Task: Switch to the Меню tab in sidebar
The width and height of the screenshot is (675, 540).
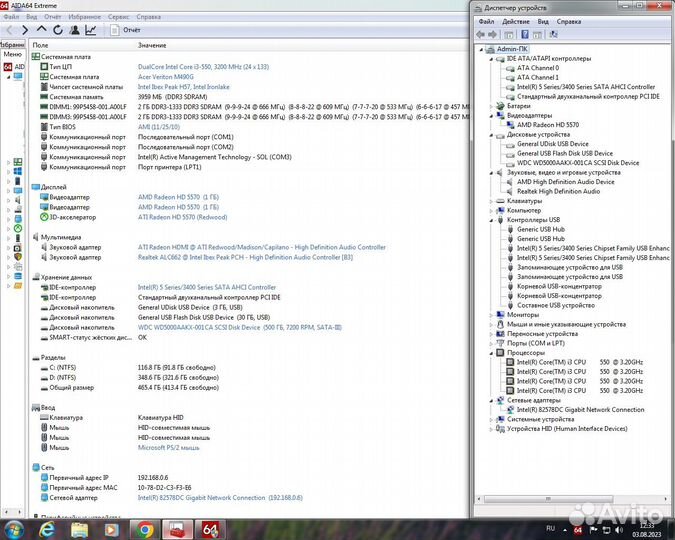Action: click(12, 54)
